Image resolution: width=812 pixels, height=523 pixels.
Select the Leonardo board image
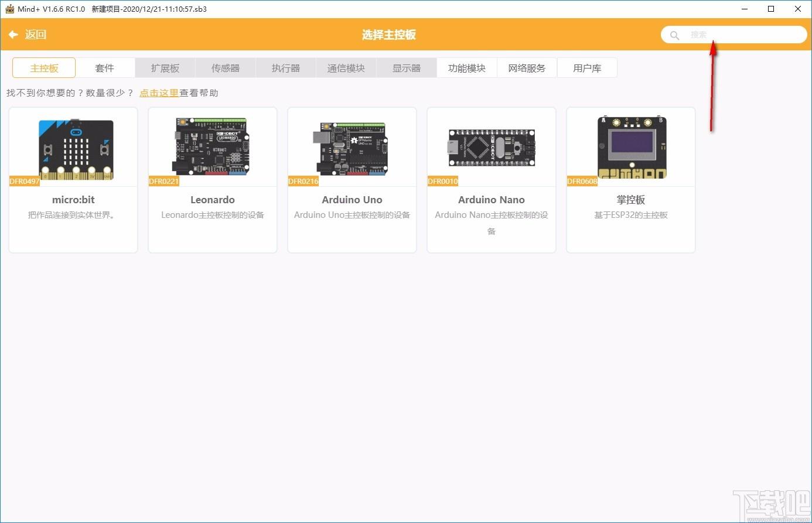pyautogui.click(x=212, y=146)
